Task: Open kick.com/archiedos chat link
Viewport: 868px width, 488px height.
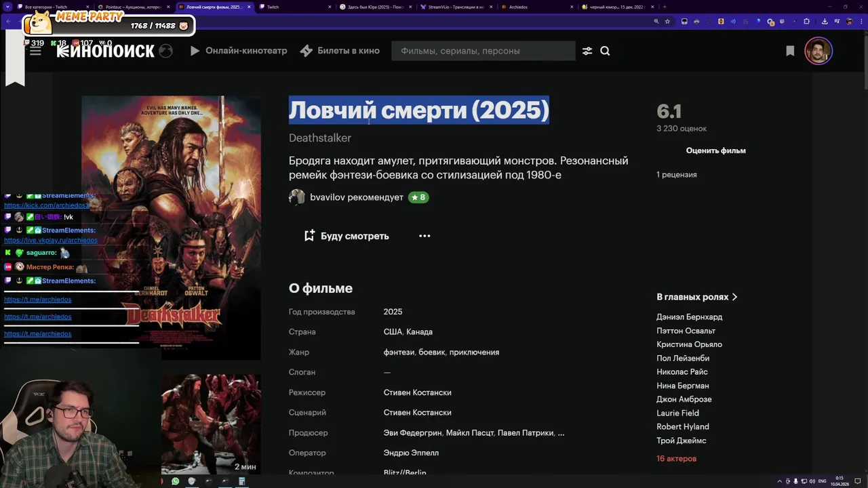Action: 46,205
